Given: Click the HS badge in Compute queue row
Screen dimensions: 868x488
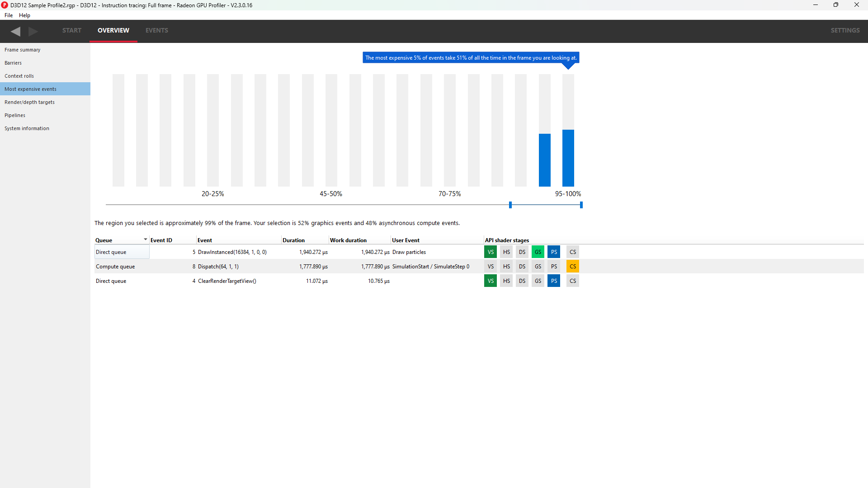Looking at the screenshot, I should [506, 267].
